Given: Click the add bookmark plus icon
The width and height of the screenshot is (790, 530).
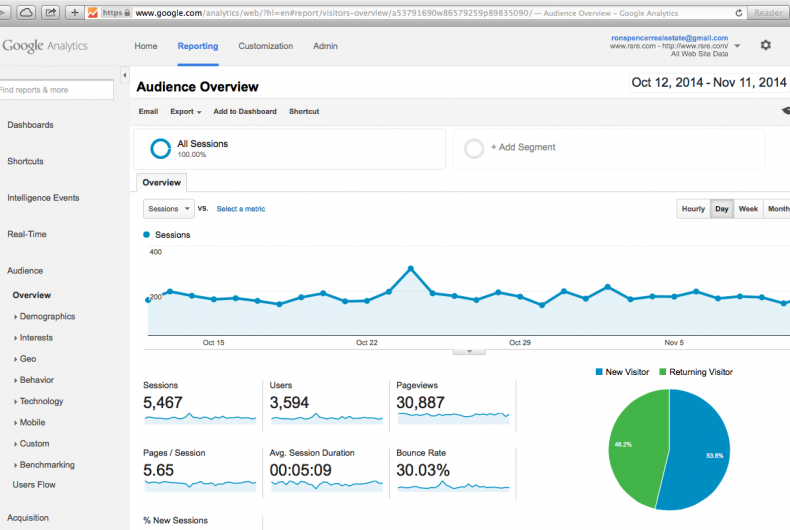Looking at the screenshot, I should (x=75, y=13).
